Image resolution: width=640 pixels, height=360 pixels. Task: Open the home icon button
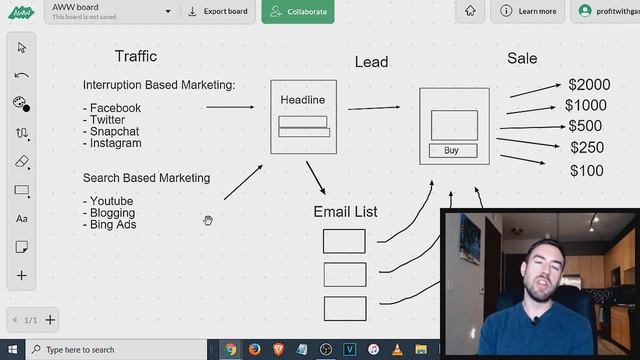pyautogui.click(x=470, y=11)
